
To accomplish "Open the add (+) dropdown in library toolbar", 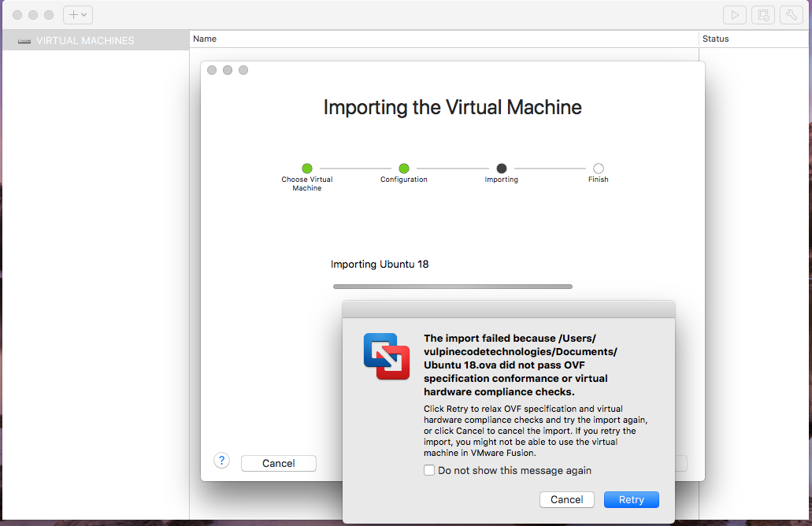I will tap(78, 15).
